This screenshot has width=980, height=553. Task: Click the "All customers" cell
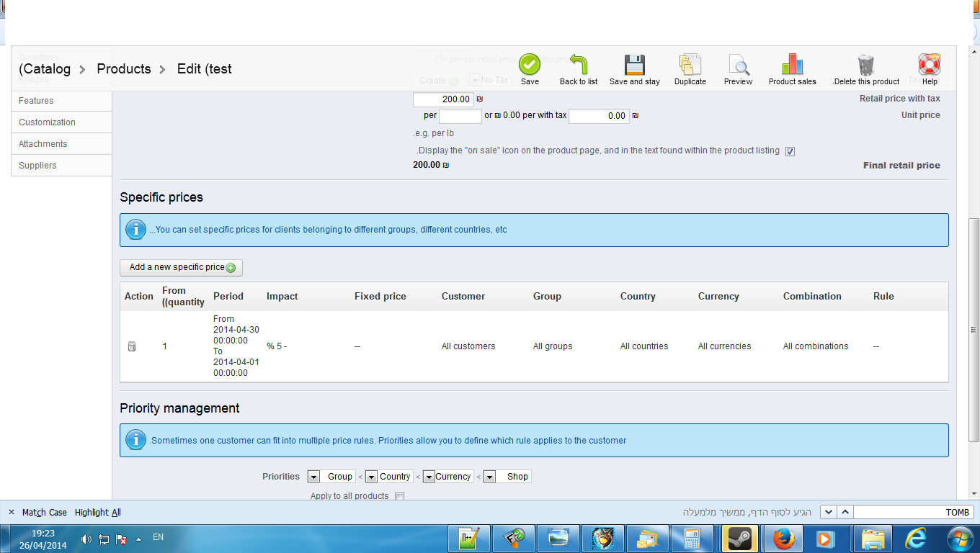point(468,346)
